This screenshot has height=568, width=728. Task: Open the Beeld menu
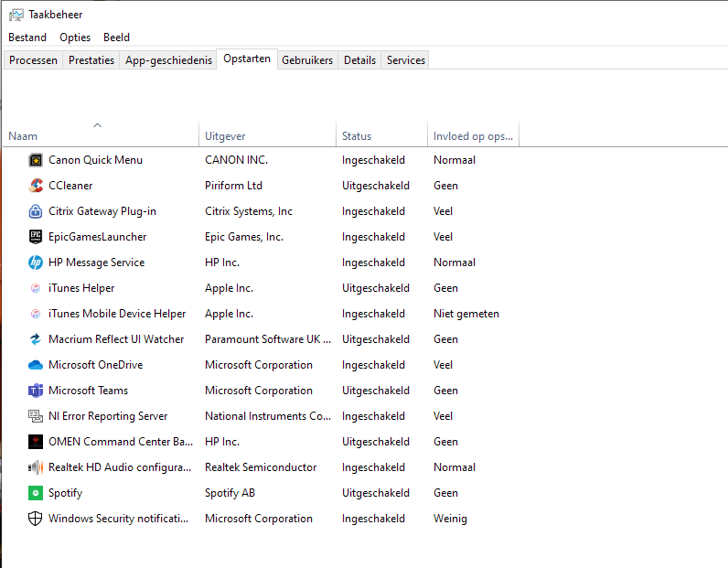[116, 38]
